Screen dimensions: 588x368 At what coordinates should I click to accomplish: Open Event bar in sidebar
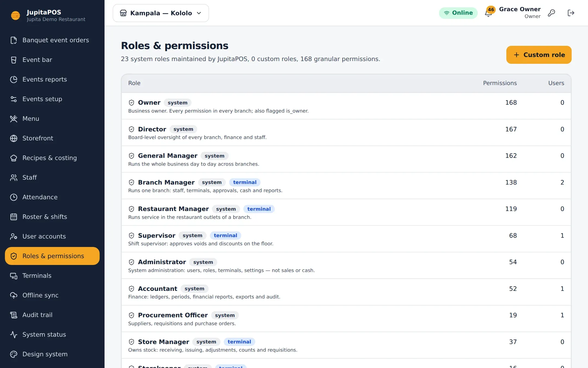point(52,60)
